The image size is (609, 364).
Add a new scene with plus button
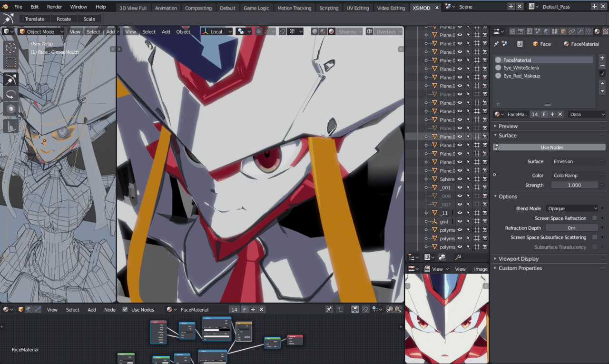[x=511, y=7]
